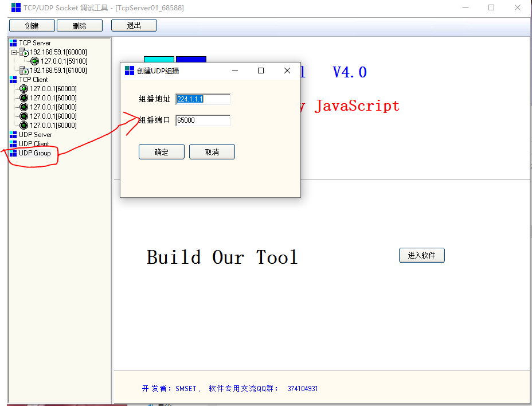Click the 组播端口 input showing 65000
532x406 pixels.
[203, 120]
